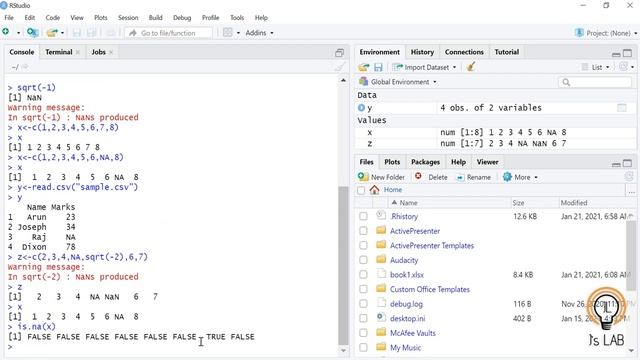
Task: Click the Delete button in Files
Action: tap(431, 177)
